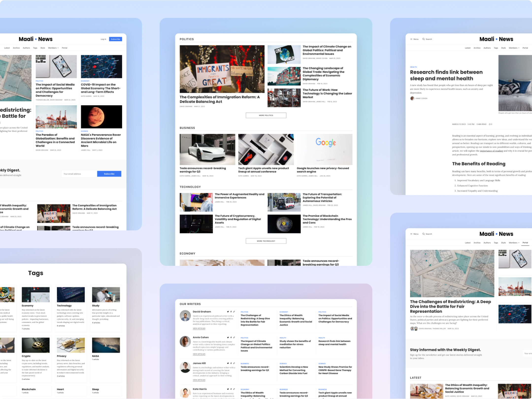Click VIEW ARTICLES under David Graham

[x=199, y=328]
